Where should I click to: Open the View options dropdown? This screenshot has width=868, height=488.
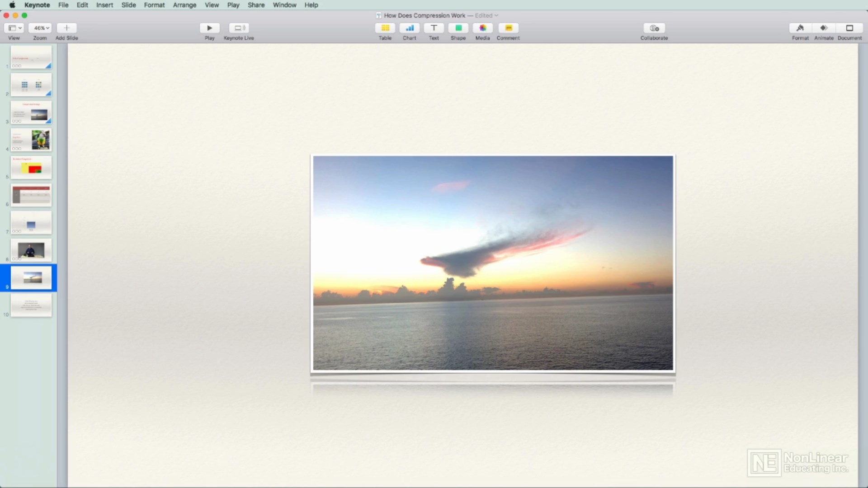[x=14, y=28]
